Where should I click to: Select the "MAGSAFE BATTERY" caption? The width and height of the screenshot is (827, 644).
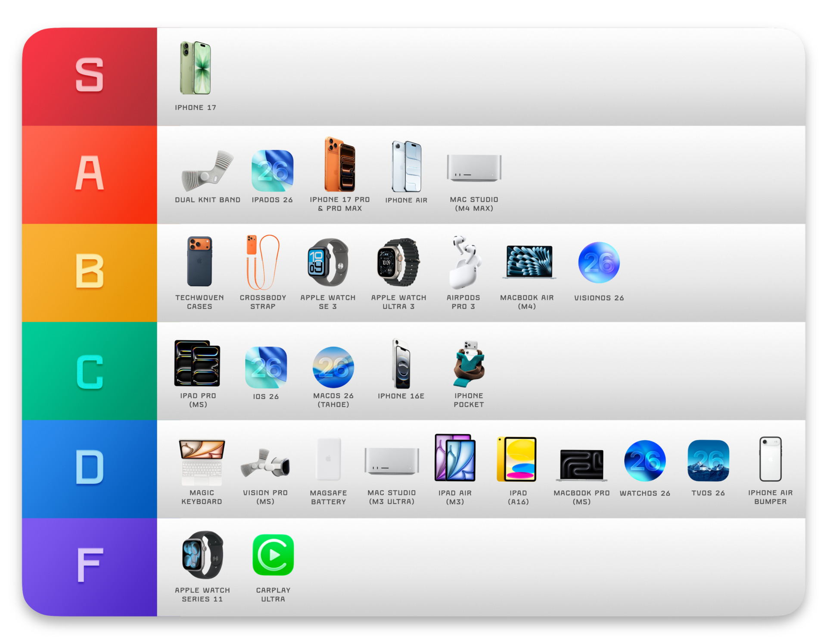[x=329, y=498]
